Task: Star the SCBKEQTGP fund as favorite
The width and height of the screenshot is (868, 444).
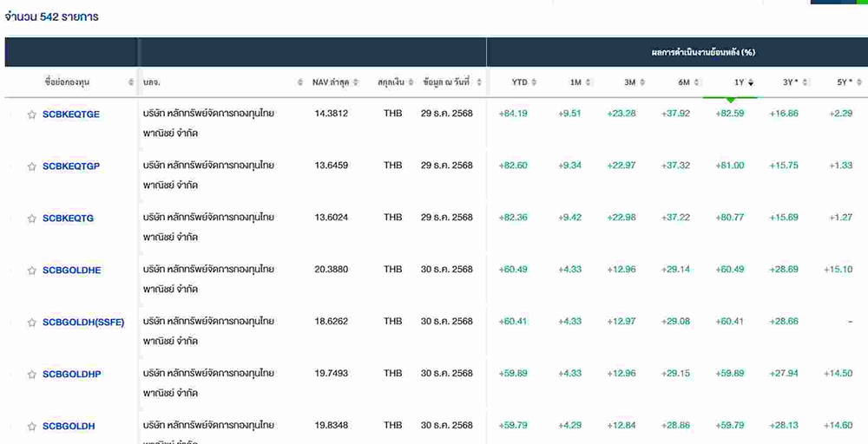Action: tap(32, 166)
